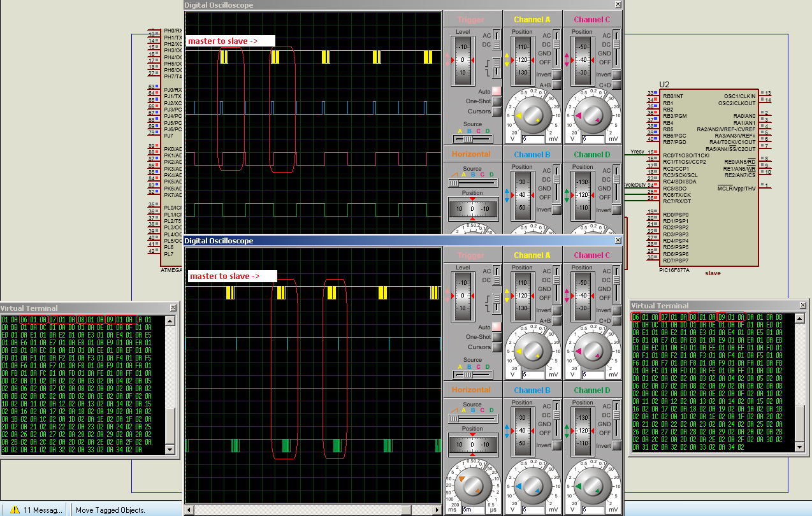Click Trigger Level wheel in upper oscilloscope
Viewport: 812px width, 516px height.
click(463, 60)
